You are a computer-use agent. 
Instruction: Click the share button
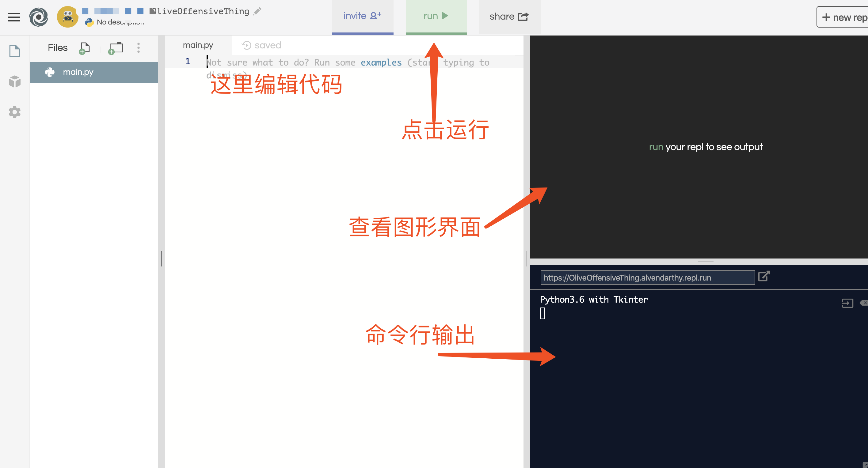pos(509,16)
